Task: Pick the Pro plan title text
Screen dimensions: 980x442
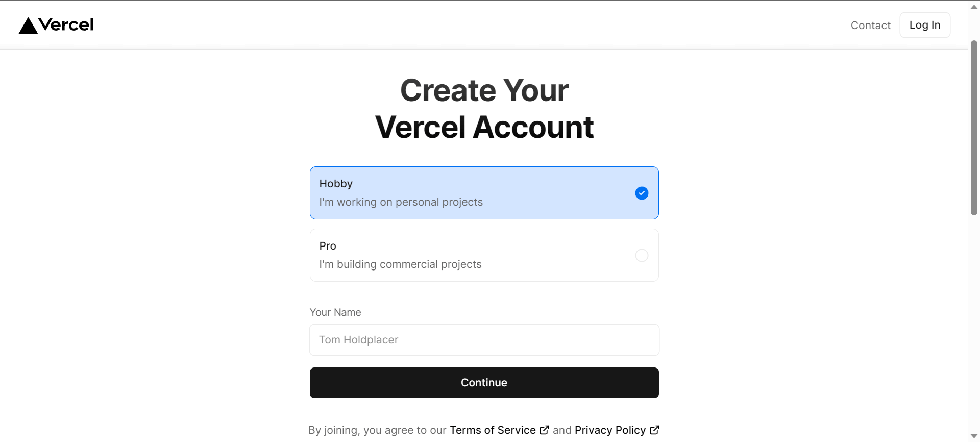Action: [328, 246]
